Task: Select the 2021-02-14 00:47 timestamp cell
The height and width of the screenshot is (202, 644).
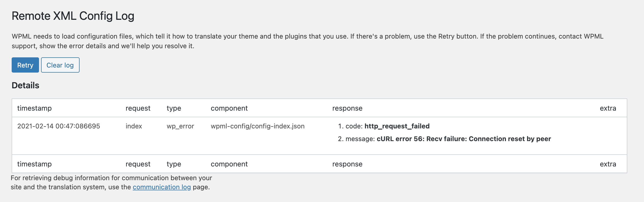Action: pyautogui.click(x=59, y=126)
